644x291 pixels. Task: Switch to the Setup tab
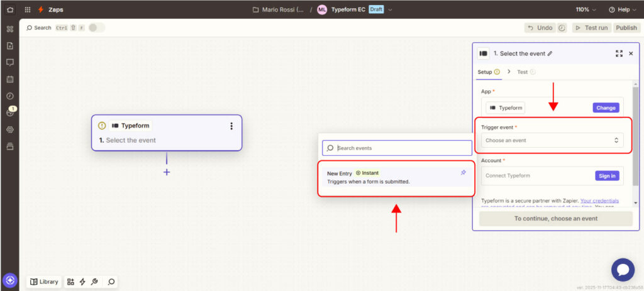pyautogui.click(x=488, y=72)
